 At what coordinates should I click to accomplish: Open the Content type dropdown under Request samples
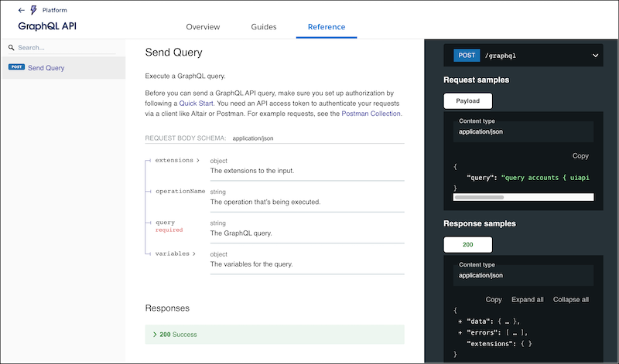[523, 131]
